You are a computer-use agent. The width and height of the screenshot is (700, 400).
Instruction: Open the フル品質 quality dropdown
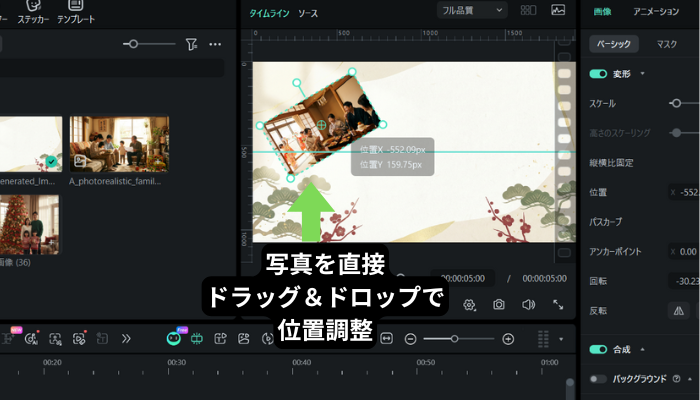(x=472, y=10)
